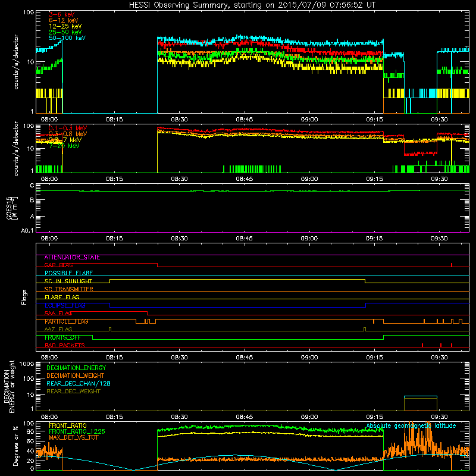
Task: Click the ECLIPSE_FLAG label
Action: pyautogui.click(x=65, y=305)
